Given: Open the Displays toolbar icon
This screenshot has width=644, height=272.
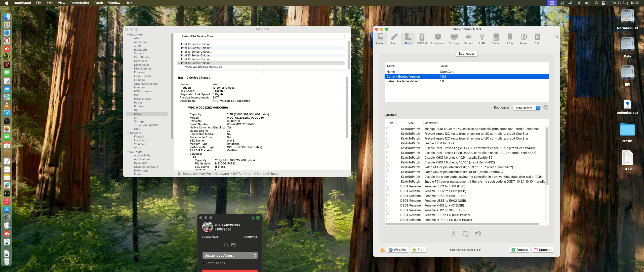Looking at the screenshot, I should coord(454,39).
